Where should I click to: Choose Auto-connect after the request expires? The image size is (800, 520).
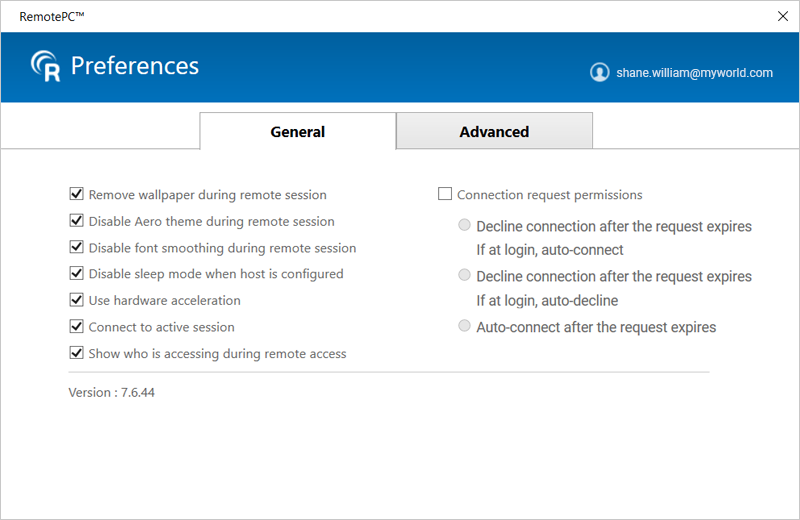point(464,326)
